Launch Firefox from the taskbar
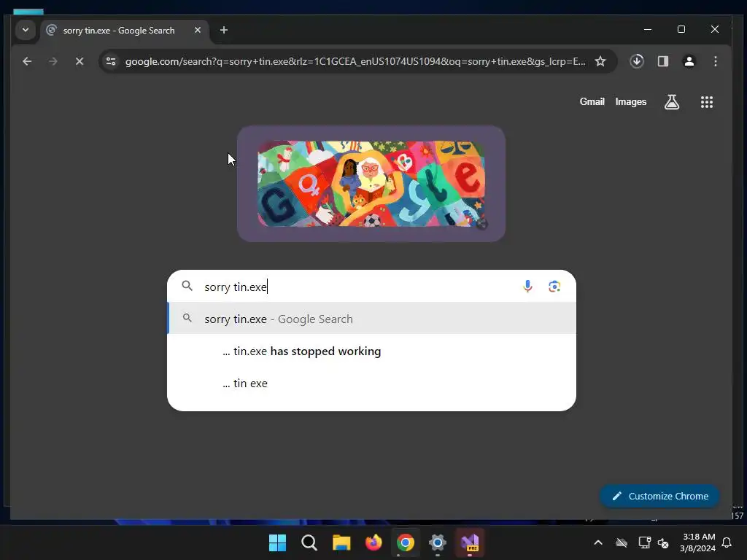 [373, 542]
